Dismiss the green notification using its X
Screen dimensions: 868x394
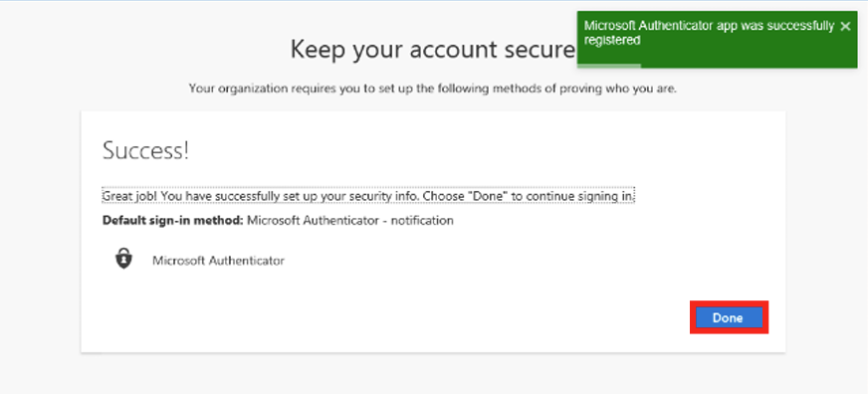tap(845, 26)
